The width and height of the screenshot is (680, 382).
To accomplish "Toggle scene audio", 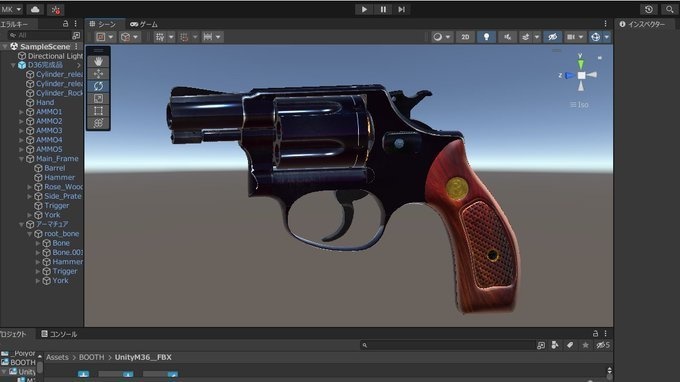I will point(507,37).
